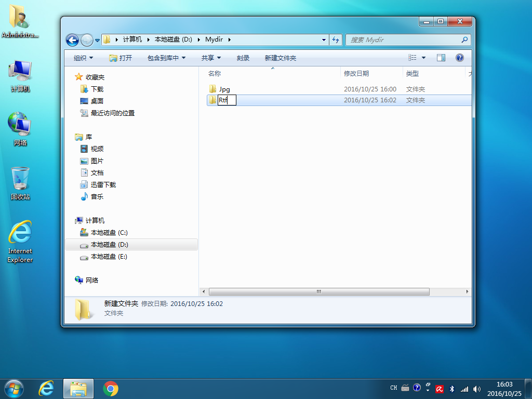The width and height of the screenshot is (532, 399).
Task: Click the Rtf folder icon
Action: click(x=212, y=100)
